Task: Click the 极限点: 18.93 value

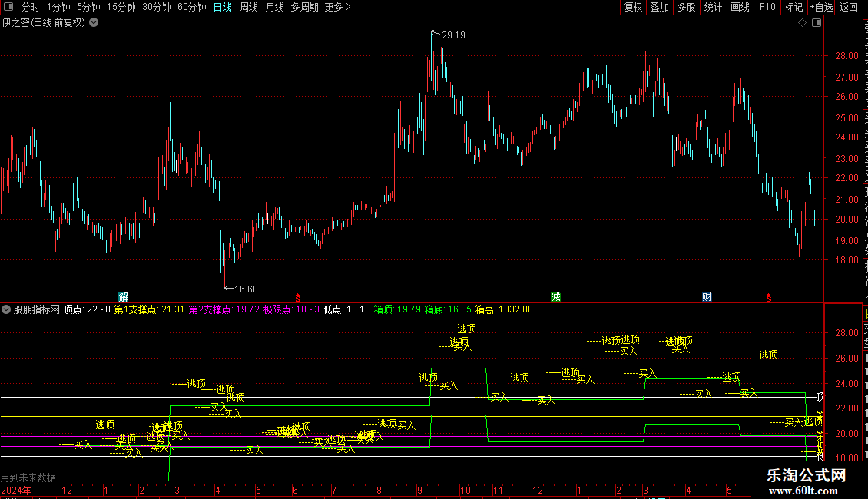Action: 291,309
